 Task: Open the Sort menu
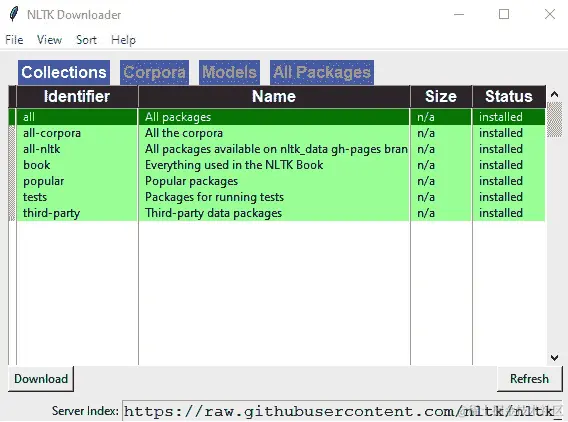tap(86, 39)
